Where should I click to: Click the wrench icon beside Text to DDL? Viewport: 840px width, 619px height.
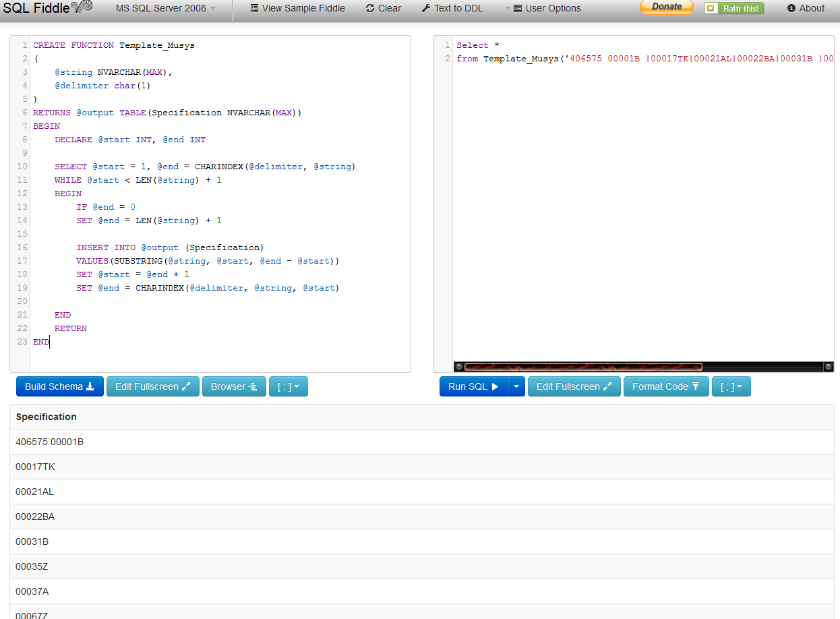(x=426, y=8)
